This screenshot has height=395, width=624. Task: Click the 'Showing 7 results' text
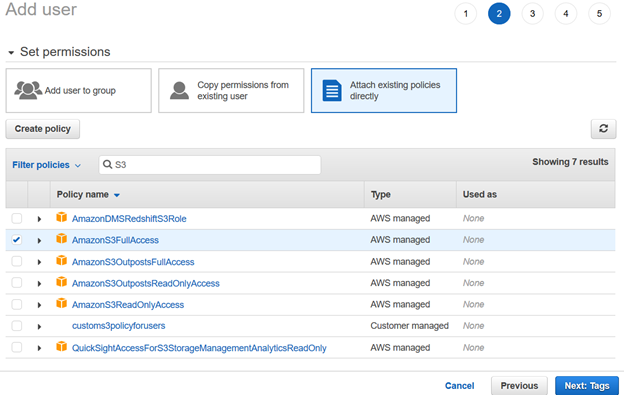click(x=570, y=162)
